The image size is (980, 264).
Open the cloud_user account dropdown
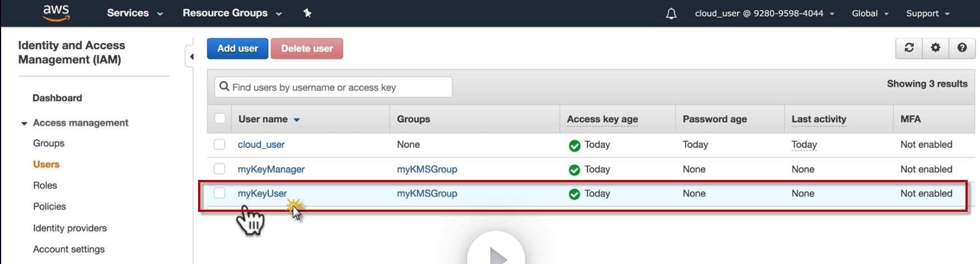click(764, 13)
